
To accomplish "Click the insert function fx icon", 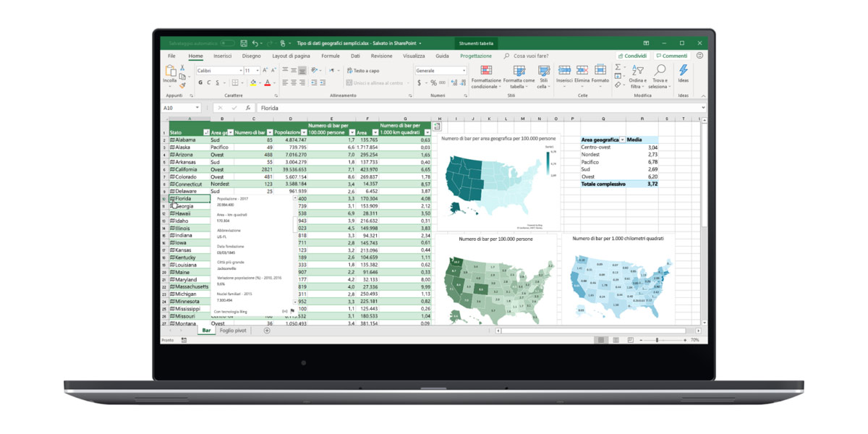I will (x=247, y=108).
